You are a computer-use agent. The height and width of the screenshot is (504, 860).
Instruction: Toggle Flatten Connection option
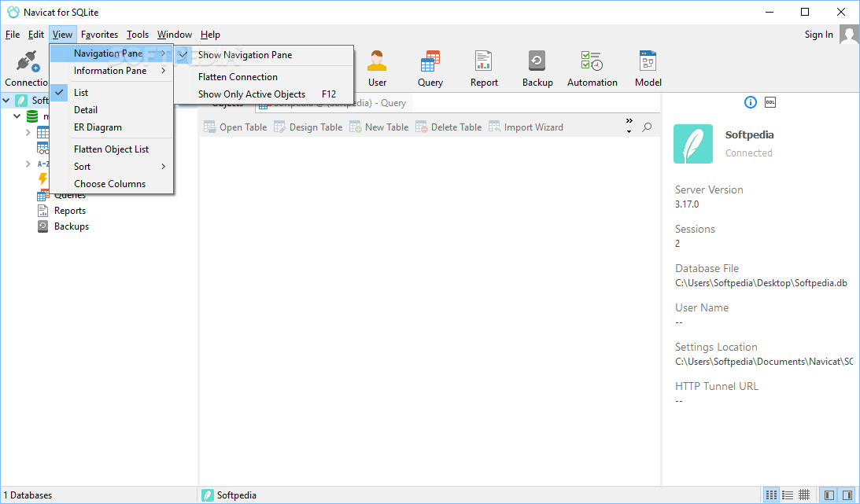(x=264, y=77)
